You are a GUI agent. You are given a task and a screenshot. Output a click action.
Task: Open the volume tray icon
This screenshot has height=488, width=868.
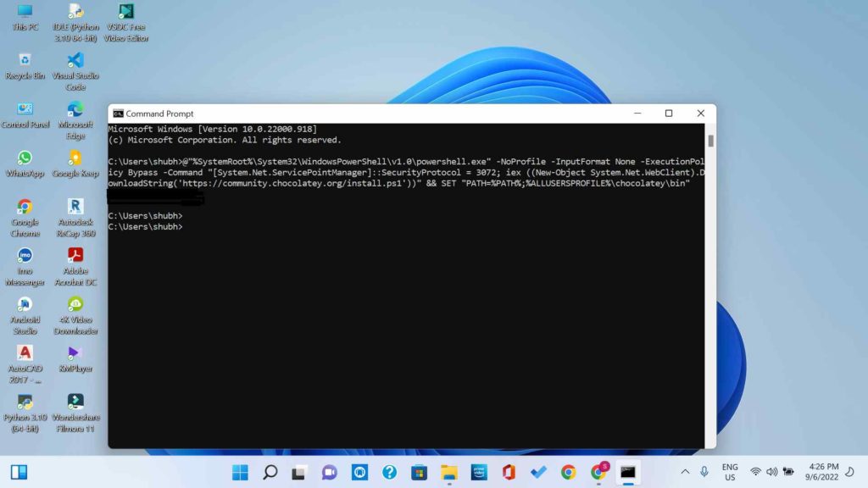(771, 472)
